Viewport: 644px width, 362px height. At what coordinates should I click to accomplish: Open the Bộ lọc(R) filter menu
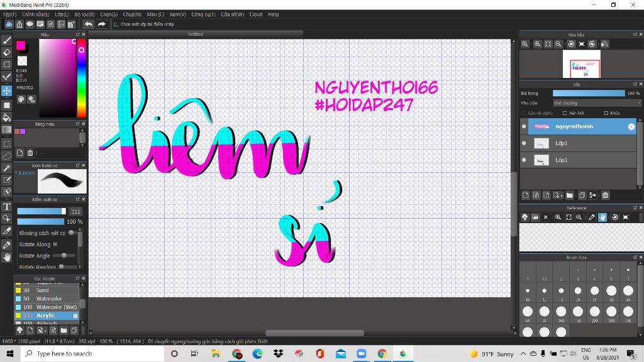pos(85,14)
